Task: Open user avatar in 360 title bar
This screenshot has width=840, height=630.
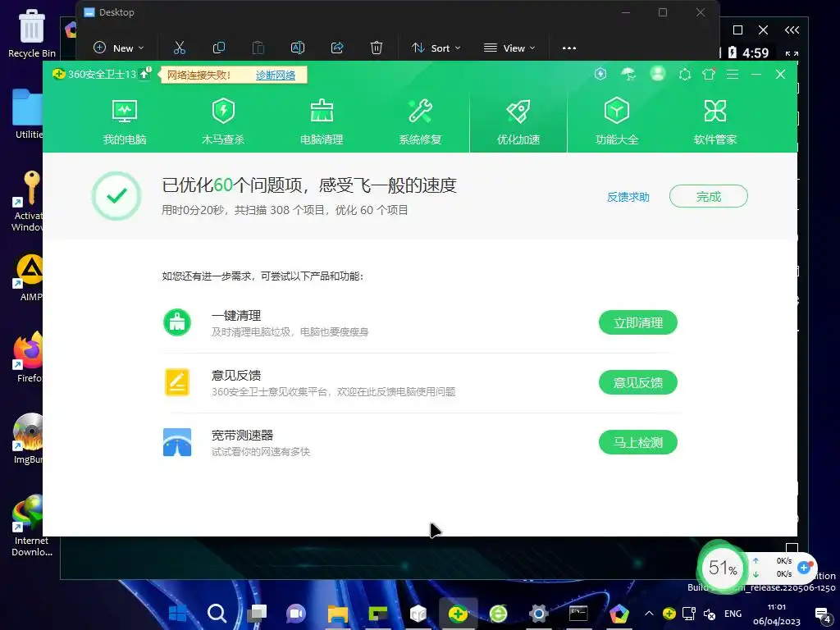Action: pyautogui.click(x=657, y=73)
